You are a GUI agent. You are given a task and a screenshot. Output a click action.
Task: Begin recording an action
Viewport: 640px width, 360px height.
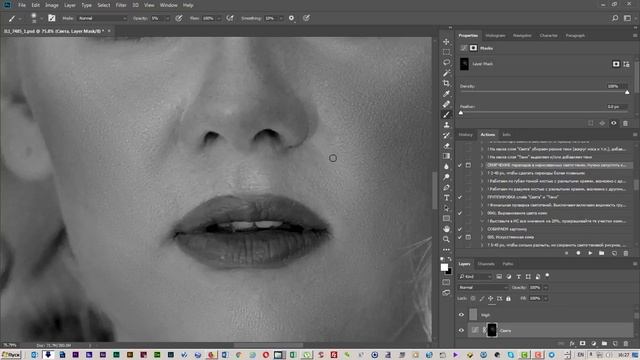point(578,253)
